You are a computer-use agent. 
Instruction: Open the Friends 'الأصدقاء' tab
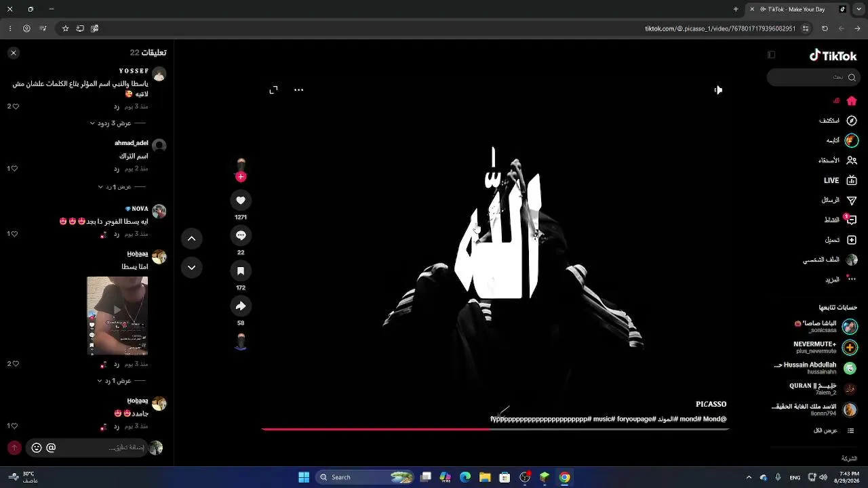click(x=837, y=161)
